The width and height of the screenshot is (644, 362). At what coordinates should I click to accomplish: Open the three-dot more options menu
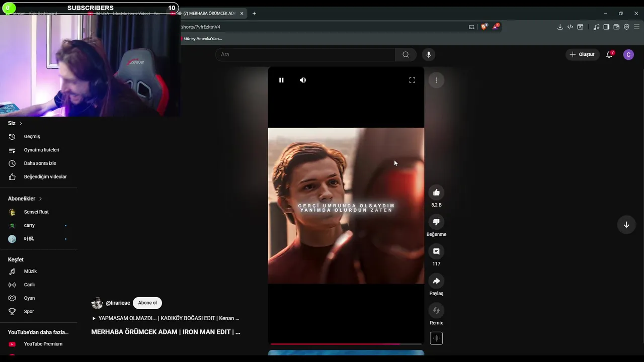(x=436, y=80)
